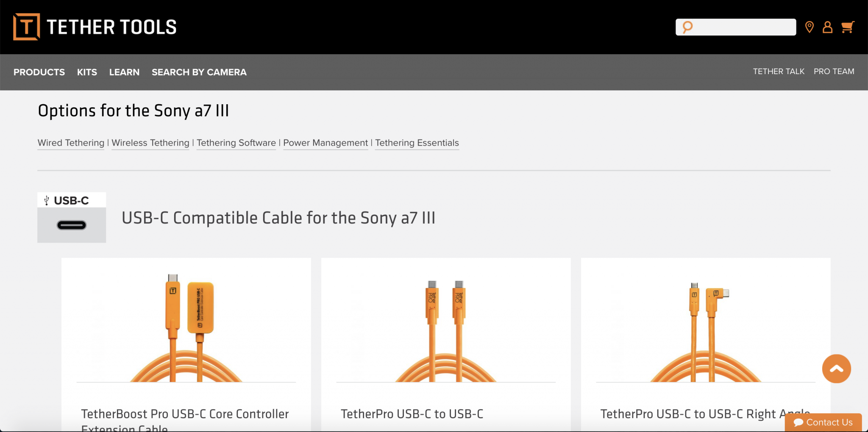Go to Tether Talk
This screenshot has width=868, height=432.
778,72
